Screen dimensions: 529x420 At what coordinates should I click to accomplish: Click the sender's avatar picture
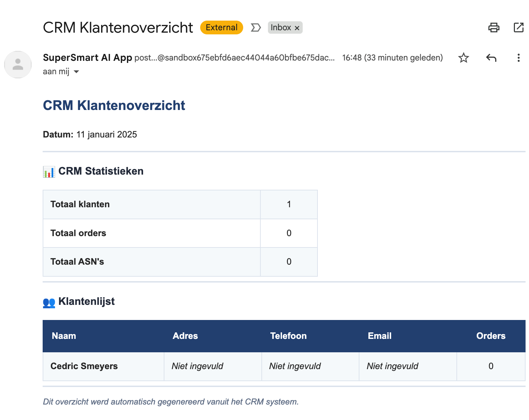click(x=18, y=65)
